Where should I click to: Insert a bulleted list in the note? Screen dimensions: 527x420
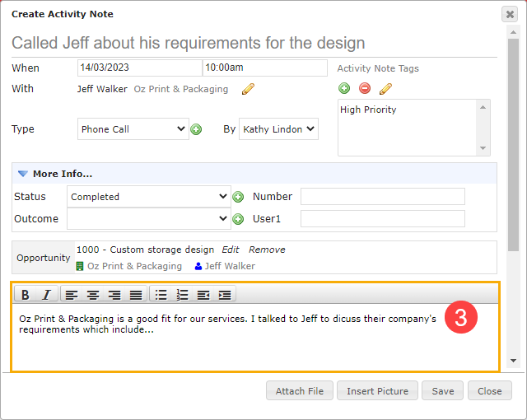point(161,295)
